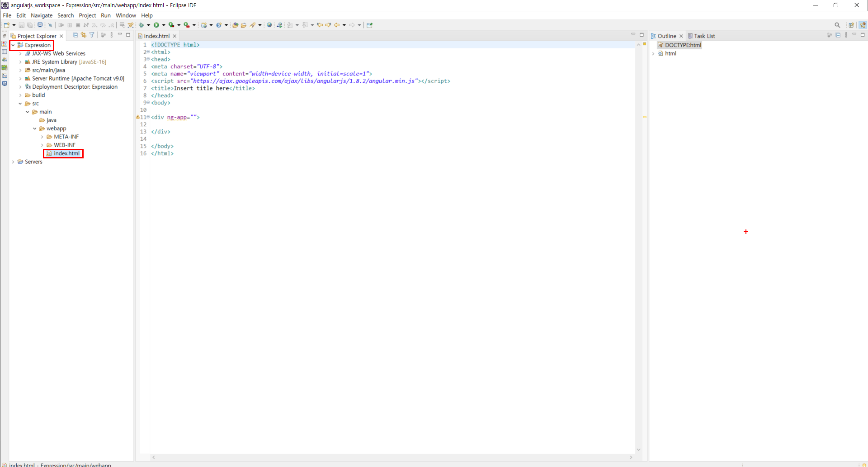Click the New file wizard icon
Image resolution: width=868 pixels, height=467 pixels.
[x=7, y=25]
